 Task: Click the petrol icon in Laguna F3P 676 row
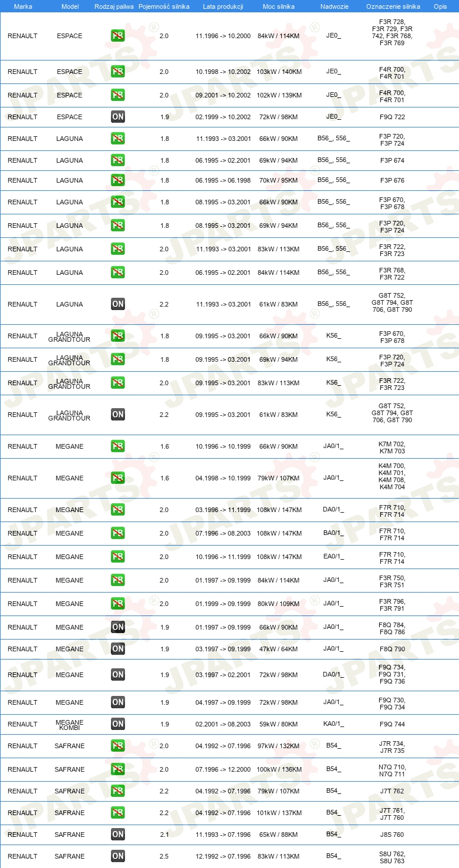(118, 180)
